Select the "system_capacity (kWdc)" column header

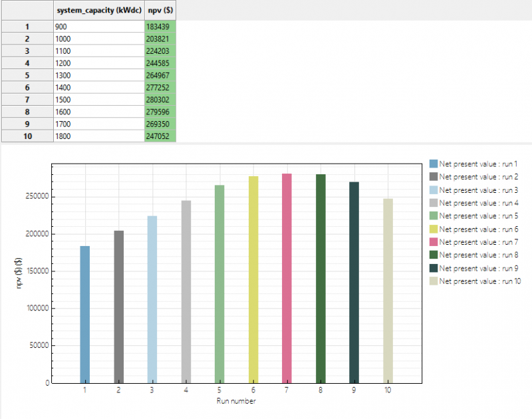point(97,11)
